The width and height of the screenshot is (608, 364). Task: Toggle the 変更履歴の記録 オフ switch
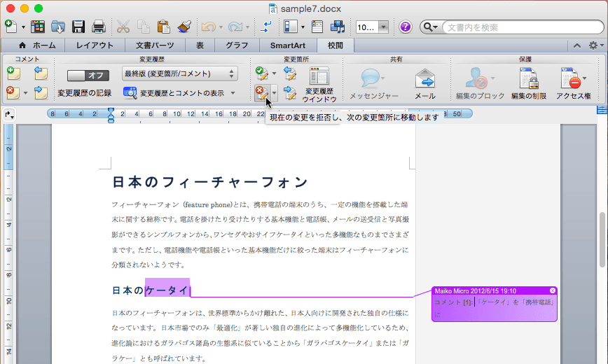(x=88, y=75)
